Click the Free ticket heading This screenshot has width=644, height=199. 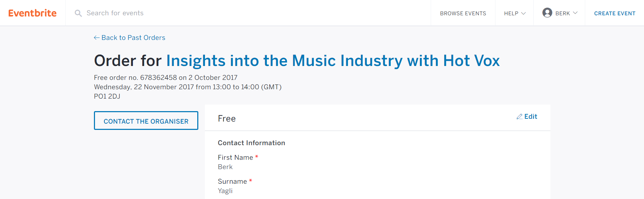pos(226,119)
